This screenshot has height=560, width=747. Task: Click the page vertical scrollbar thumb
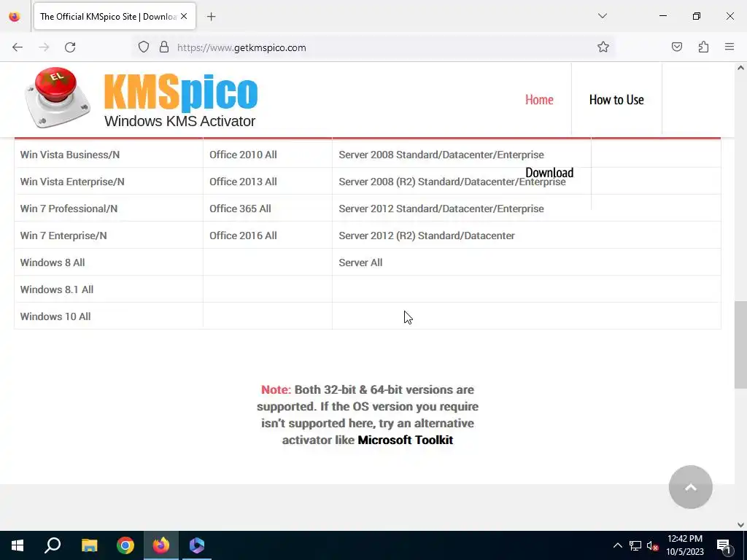click(x=740, y=345)
